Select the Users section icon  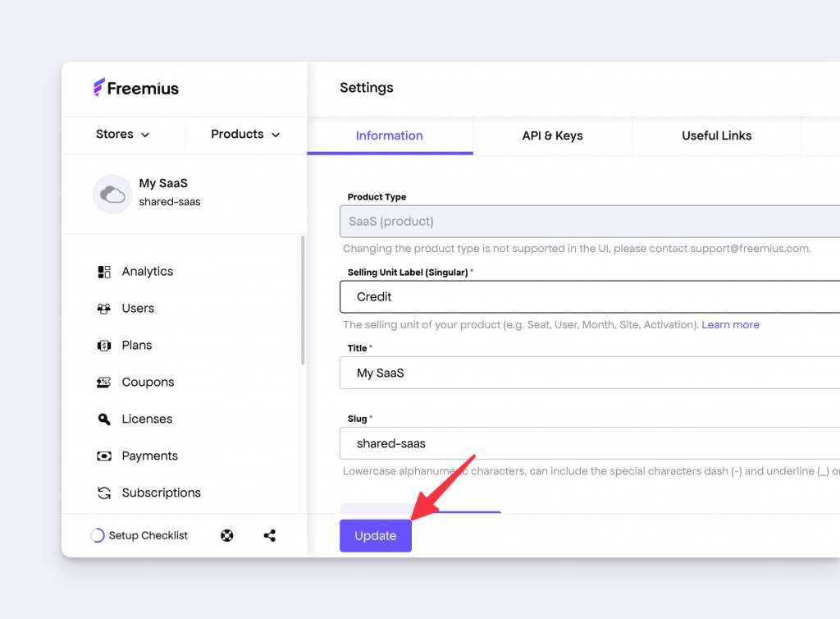(x=104, y=308)
